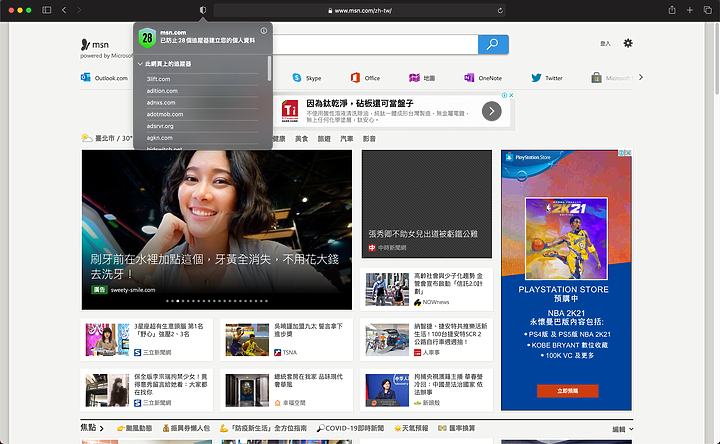Open the Twitter shortcut icon
Screen dimensions: 720x444
point(536,78)
